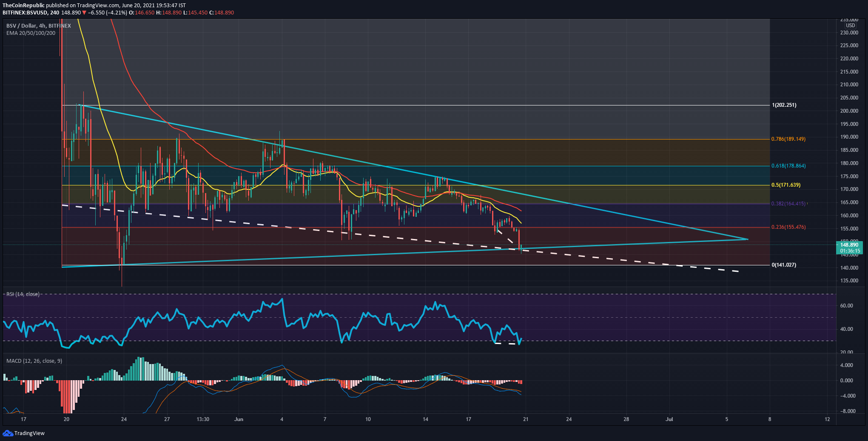Select the BITFINEX:BSVUSD, 240 symbol text
The width and height of the screenshot is (868, 441).
click(x=31, y=13)
